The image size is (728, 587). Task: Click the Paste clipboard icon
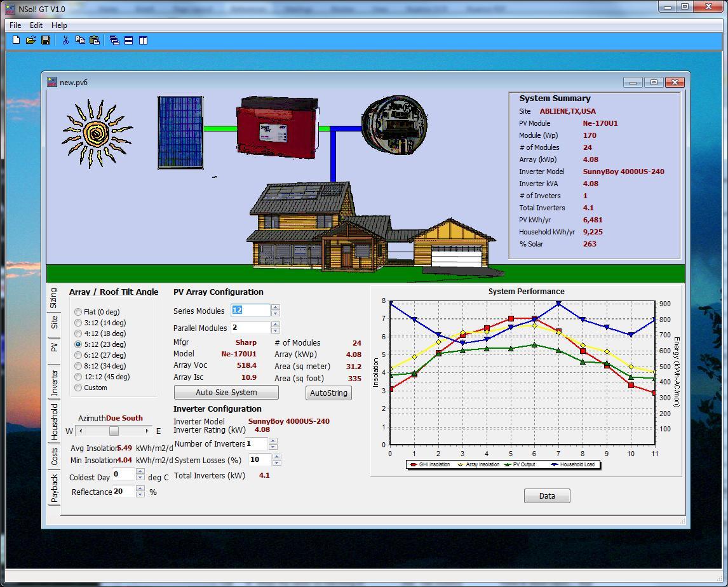pos(95,40)
